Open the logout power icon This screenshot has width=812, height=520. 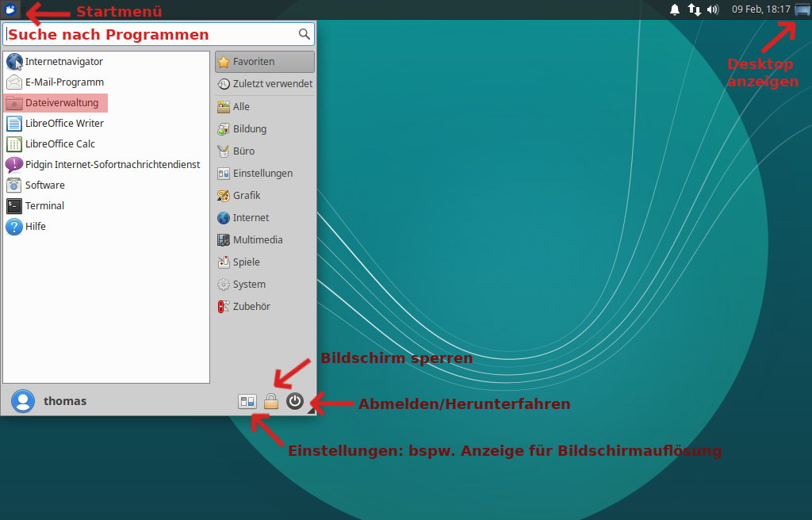click(x=295, y=401)
